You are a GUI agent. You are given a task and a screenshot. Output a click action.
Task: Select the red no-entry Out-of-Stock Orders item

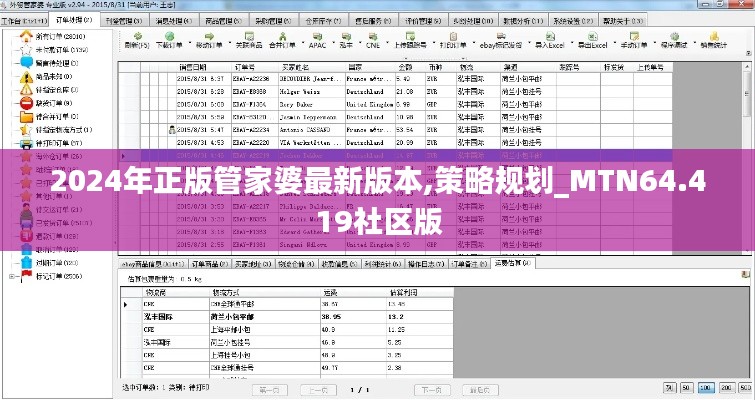pyautogui.click(x=46, y=103)
